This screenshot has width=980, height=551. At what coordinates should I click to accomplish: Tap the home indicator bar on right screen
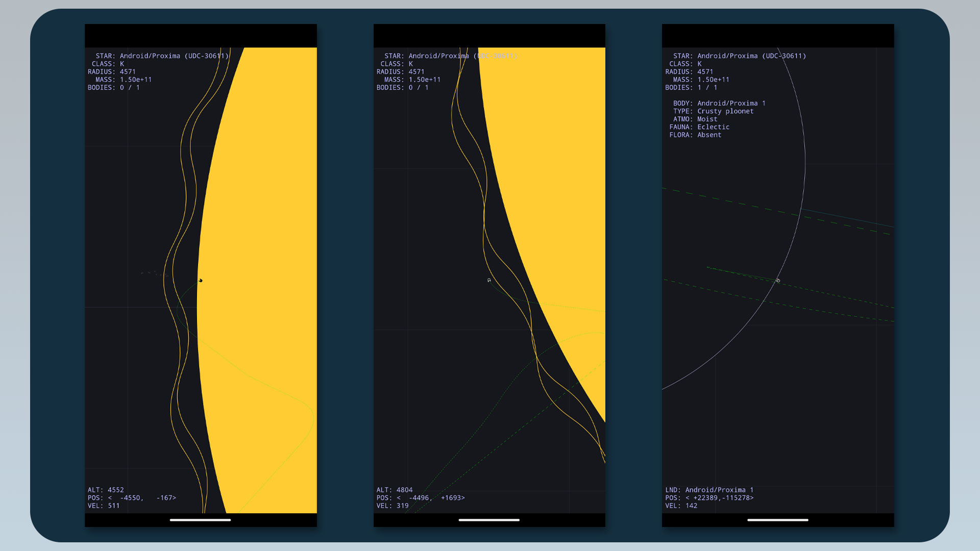(x=778, y=520)
